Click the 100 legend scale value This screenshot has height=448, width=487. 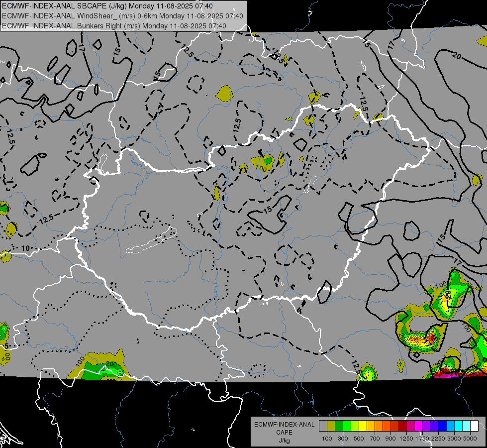[x=327, y=439]
